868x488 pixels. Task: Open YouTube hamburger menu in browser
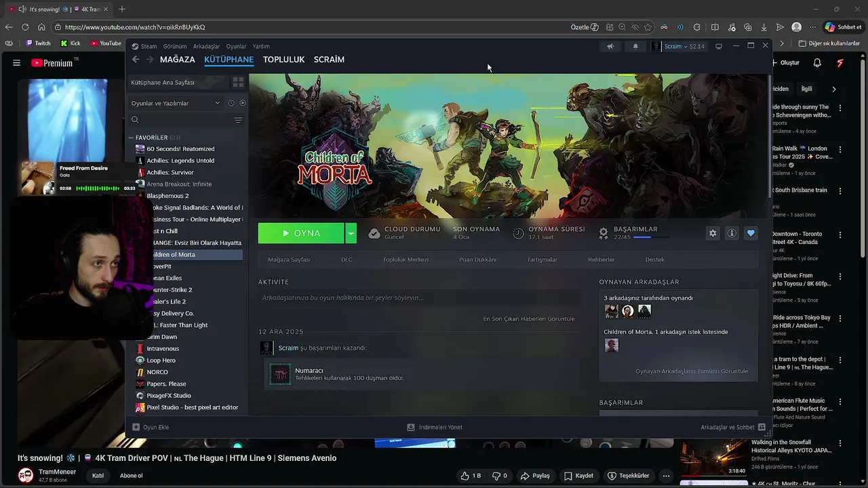[x=16, y=63]
